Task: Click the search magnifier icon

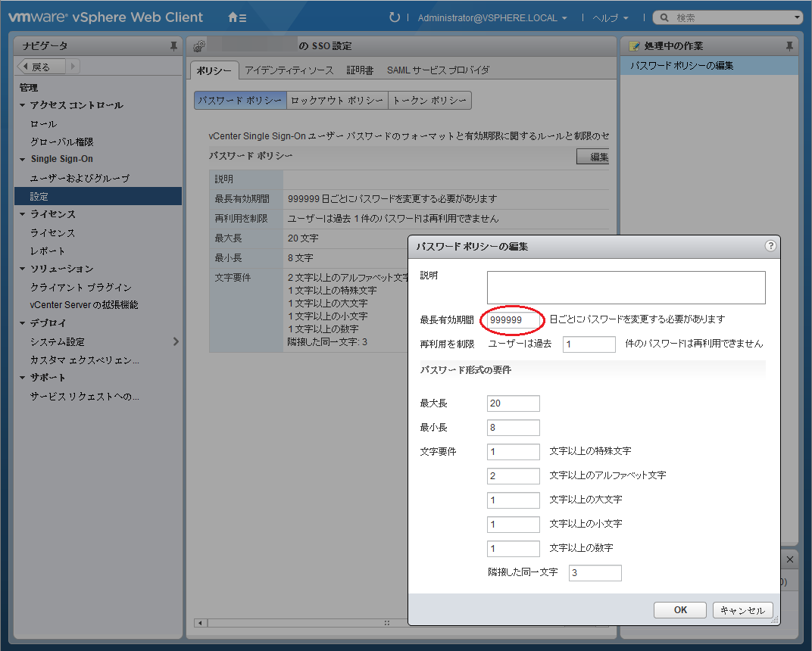Action: pos(664,17)
